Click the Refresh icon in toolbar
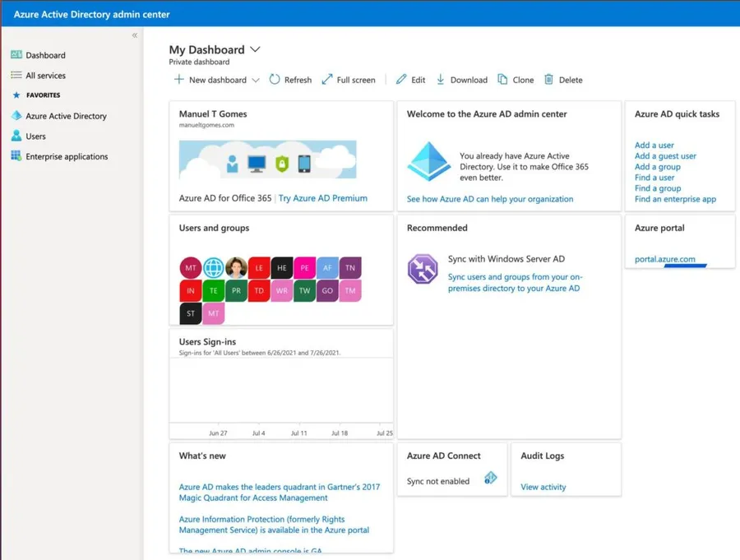This screenshot has height=560, width=740. pos(275,80)
